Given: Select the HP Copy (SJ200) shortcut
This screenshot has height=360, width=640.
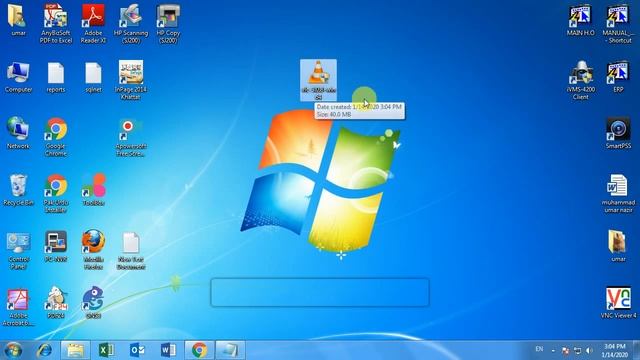Looking at the screenshot, I should pos(168,23).
